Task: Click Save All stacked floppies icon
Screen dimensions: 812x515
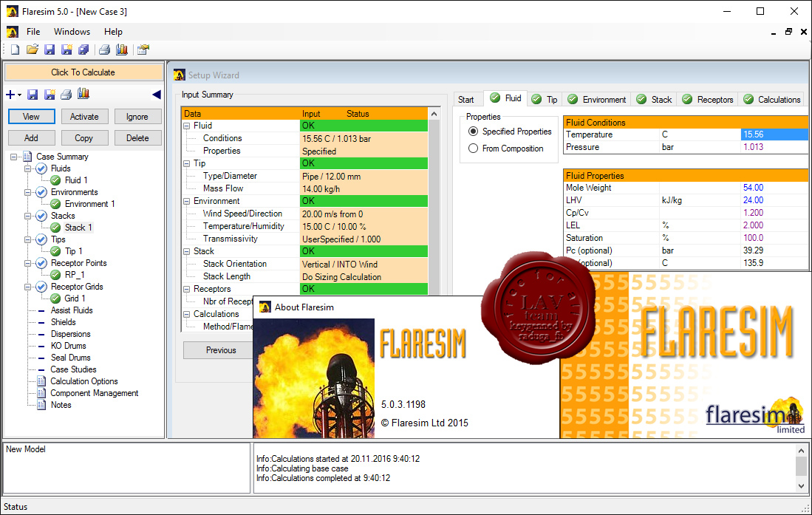Action: (83, 50)
